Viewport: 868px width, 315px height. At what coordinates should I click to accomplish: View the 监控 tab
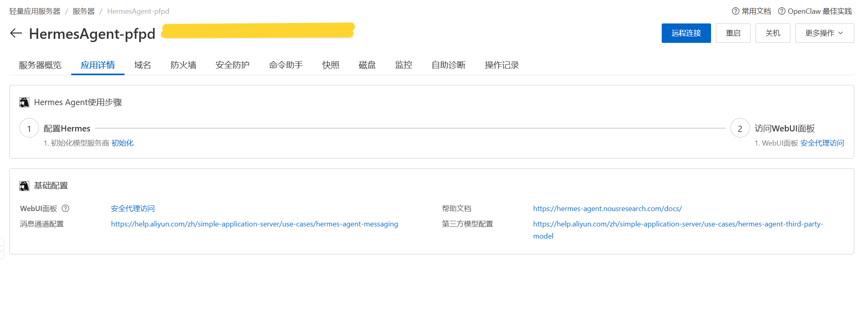[404, 65]
